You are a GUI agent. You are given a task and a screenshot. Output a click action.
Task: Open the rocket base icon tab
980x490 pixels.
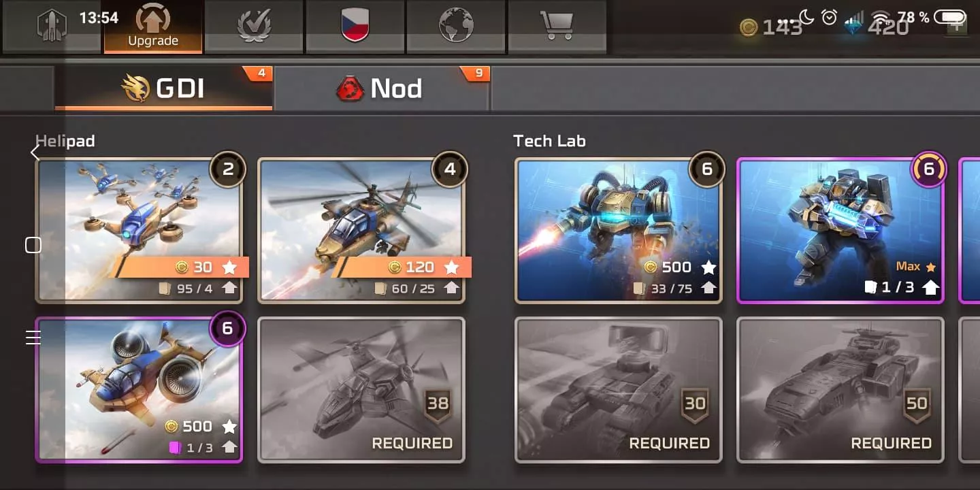pyautogui.click(x=52, y=26)
